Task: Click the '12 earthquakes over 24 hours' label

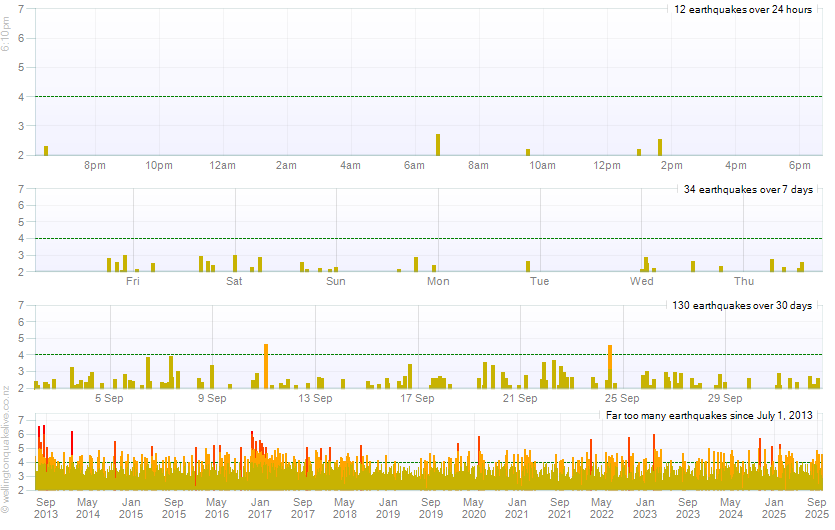Action: pyautogui.click(x=742, y=10)
